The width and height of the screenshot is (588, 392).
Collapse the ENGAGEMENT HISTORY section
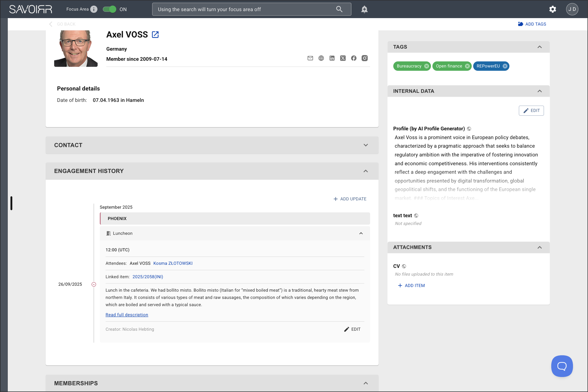click(x=365, y=171)
